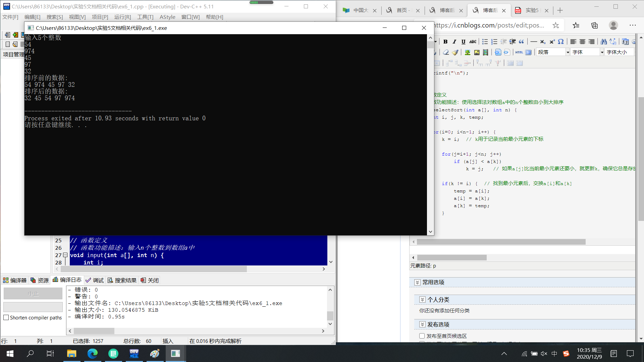Open the 字体 font dropdown
The image size is (644, 362).
(602, 52)
